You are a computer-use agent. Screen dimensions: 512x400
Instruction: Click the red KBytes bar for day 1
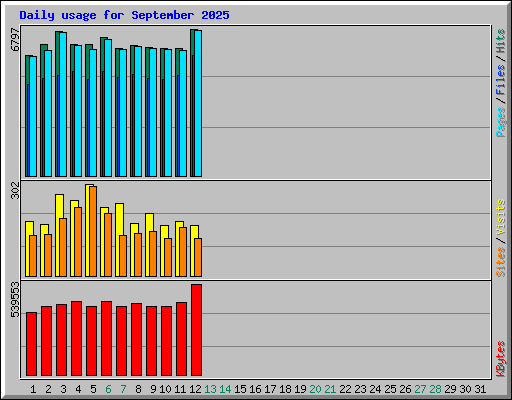[31, 344]
